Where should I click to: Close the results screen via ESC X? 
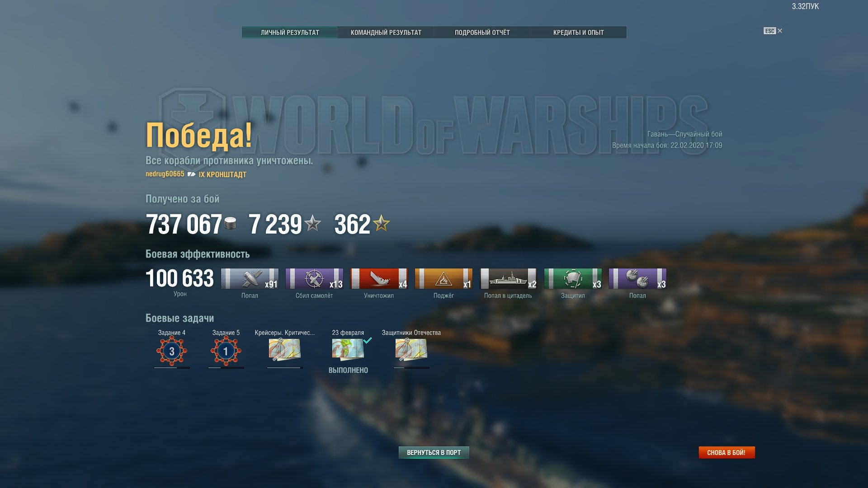tap(773, 31)
